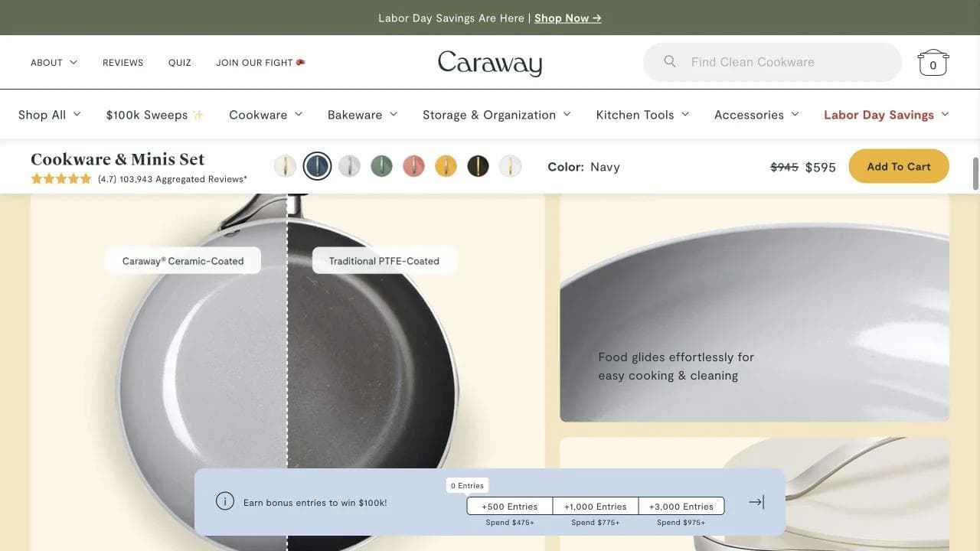Click the crossed-out $945 price
The width and height of the screenshot is (980, 551).
tap(784, 167)
